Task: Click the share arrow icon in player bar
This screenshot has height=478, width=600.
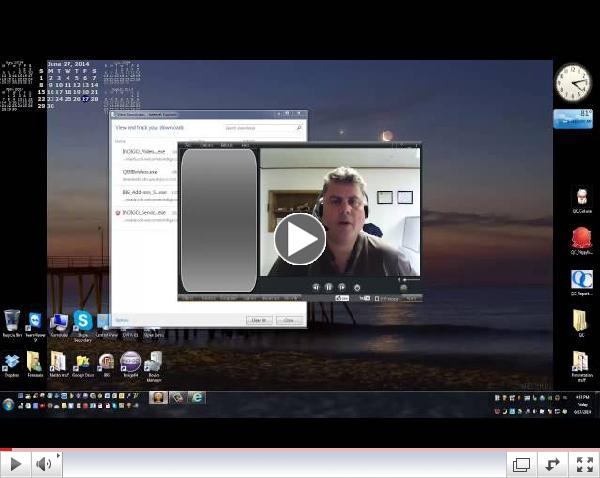Action: pos(553,465)
